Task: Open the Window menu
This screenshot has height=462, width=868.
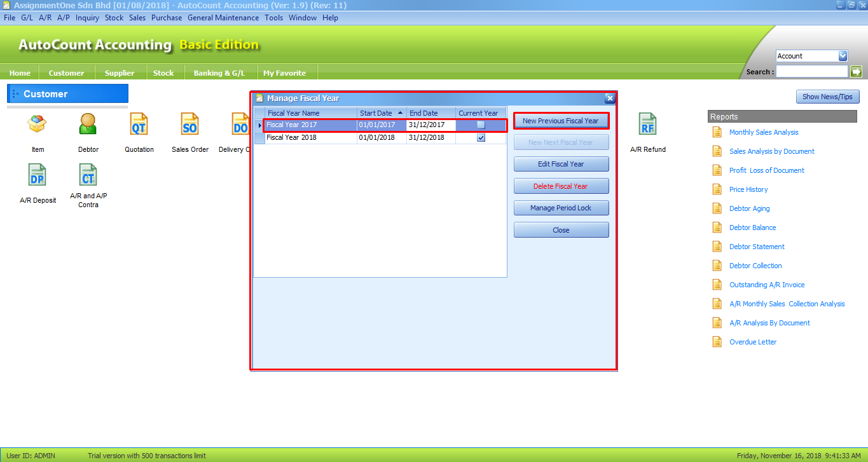Action: click(303, 18)
